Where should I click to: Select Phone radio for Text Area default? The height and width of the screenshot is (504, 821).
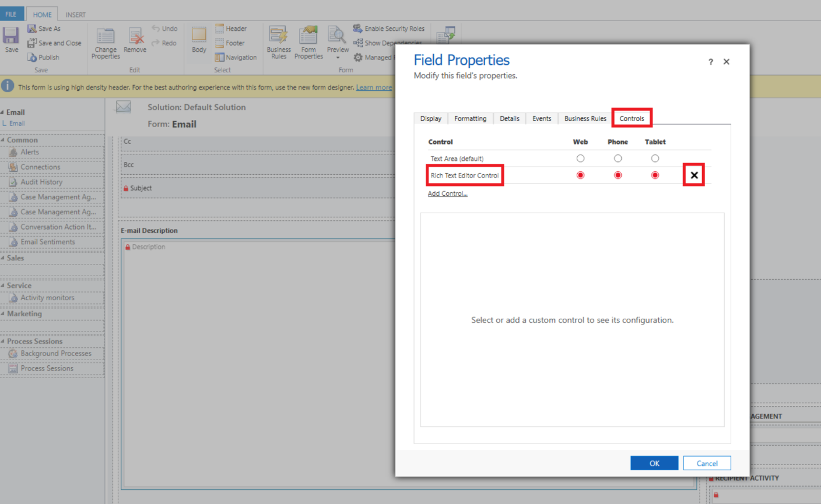(617, 158)
